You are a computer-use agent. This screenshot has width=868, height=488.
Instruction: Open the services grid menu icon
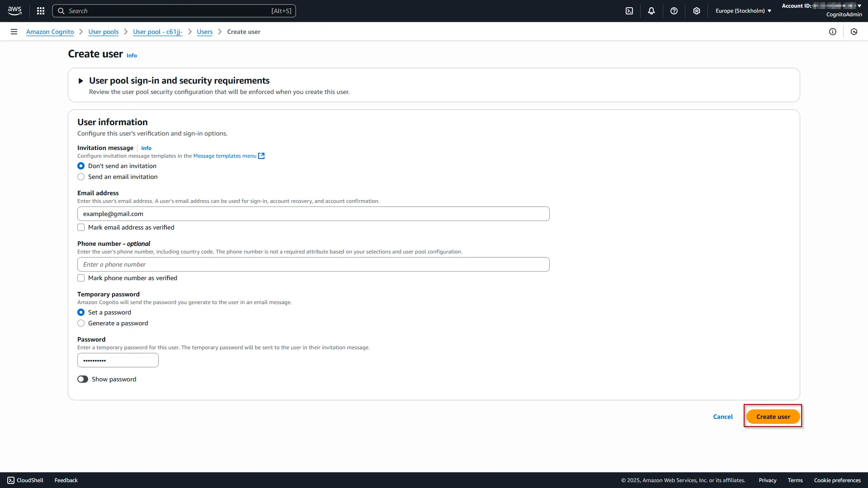click(x=41, y=11)
